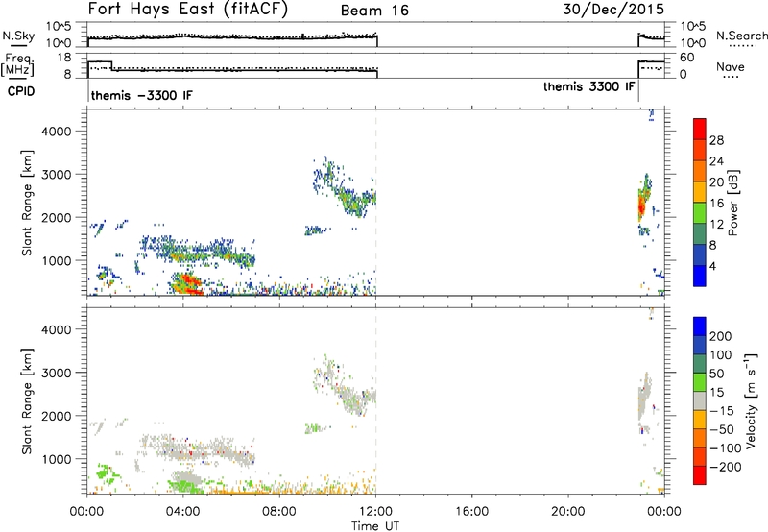The width and height of the screenshot is (768, 532).
Task: Click the N.Sky legend label
Action: pyautogui.click(x=18, y=36)
